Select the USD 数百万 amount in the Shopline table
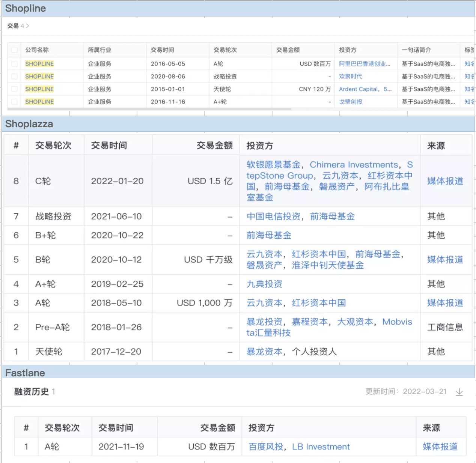This screenshot has height=463, width=476. tap(315, 64)
